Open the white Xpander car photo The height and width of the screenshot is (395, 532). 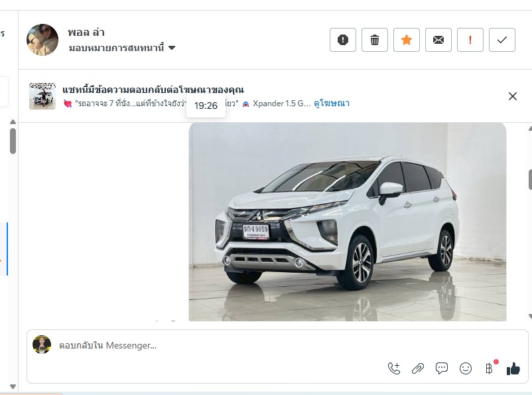pos(348,222)
